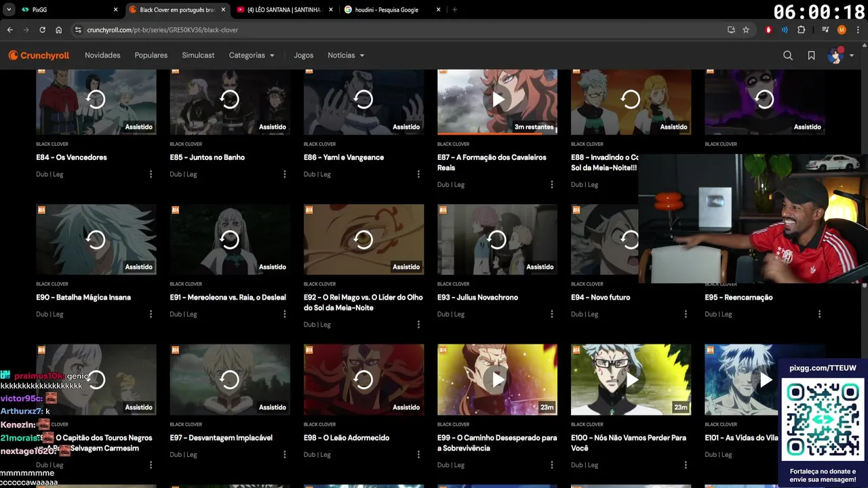Open E88 Invadindo o Sol da Meia-Noite title
This screenshot has width=868, height=488.
(604, 163)
